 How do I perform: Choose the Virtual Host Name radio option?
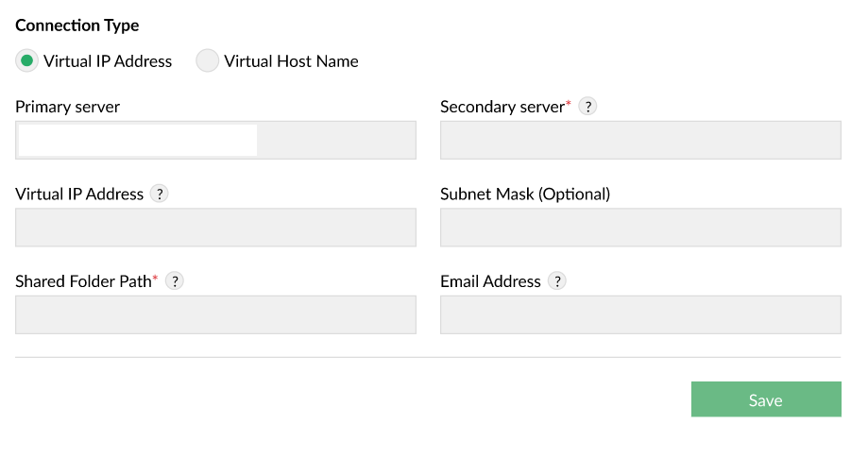[x=207, y=61]
